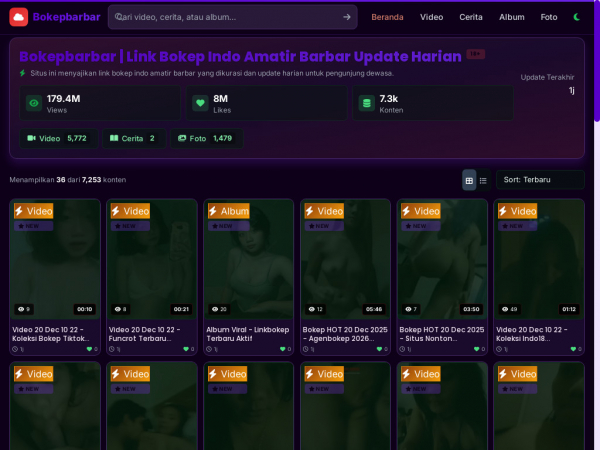Open the Foto nav item
Image resolution: width=600 pixels, height=450 pixels.
point(549,17)
